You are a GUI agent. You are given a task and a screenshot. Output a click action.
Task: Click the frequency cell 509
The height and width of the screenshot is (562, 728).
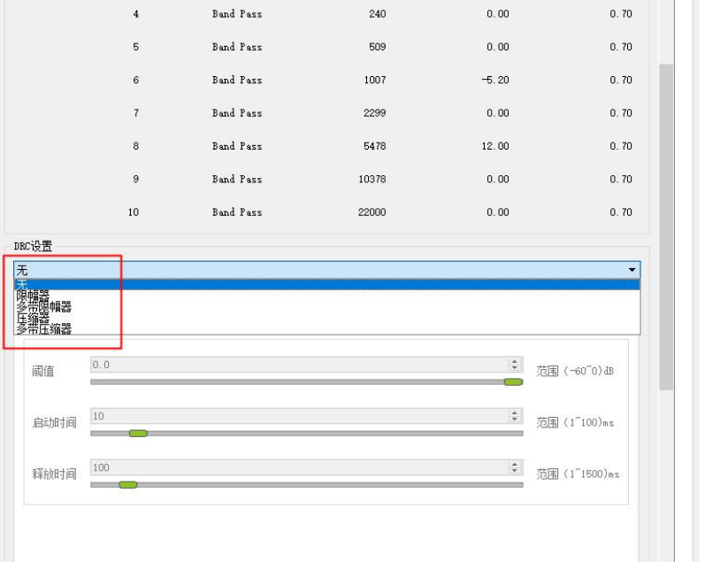[x=378, y=47]
